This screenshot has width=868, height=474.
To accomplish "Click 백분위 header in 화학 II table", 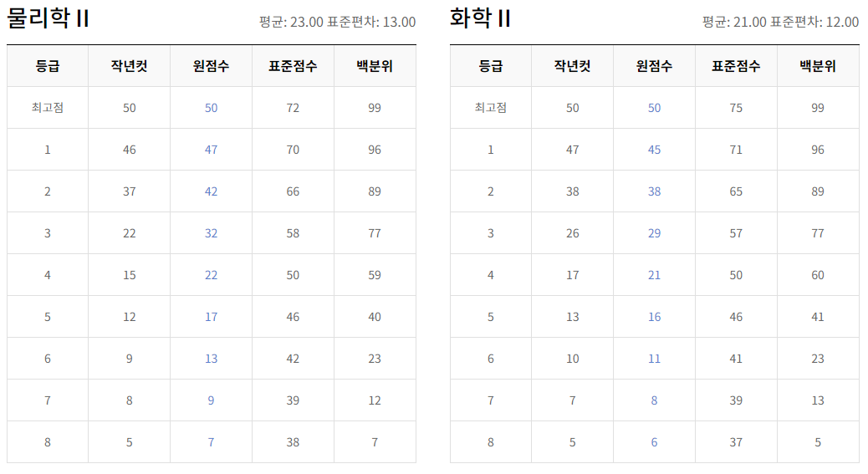I will [818, 66].
